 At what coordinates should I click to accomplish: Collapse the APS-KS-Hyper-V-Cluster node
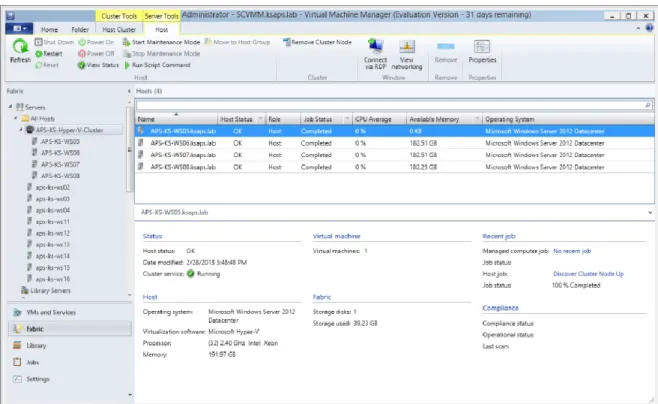[x=21, y=130]
